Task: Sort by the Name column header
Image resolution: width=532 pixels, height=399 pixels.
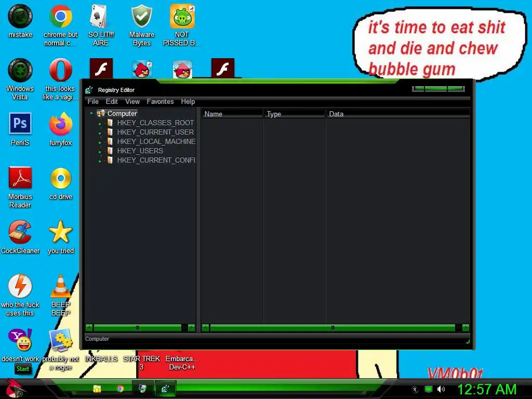Action: point(232,114)
